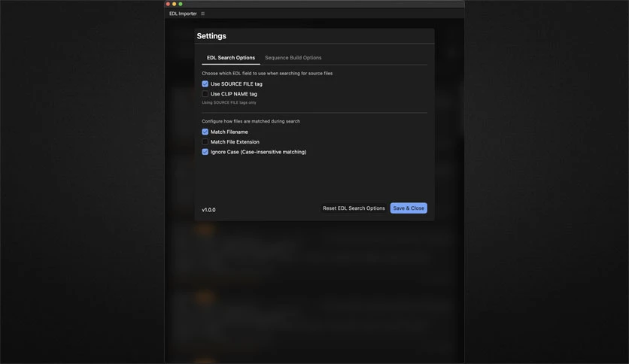Image resolution: width=629 pixels, height=364 pixels.
Task: Open the EDL Importer panel menu icon
Action: pyautogui.click(x=203, y=14)
